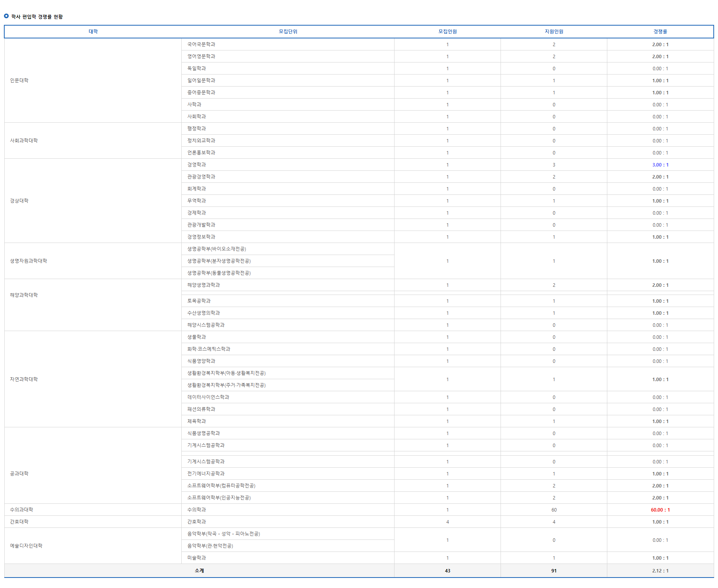
Task: Click the 패션의류학과 department name
Action: (201, 409)
